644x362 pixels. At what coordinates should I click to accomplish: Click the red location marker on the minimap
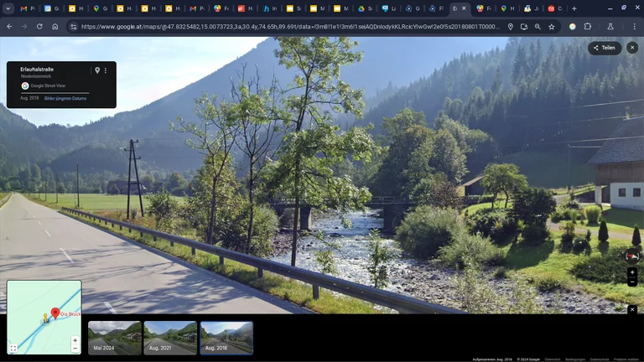(x=54, y=313)
